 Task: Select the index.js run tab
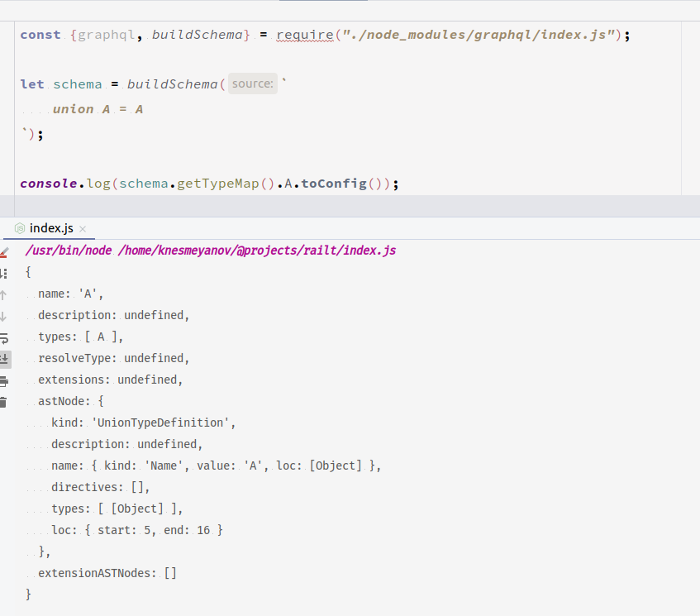pos(49,228)
